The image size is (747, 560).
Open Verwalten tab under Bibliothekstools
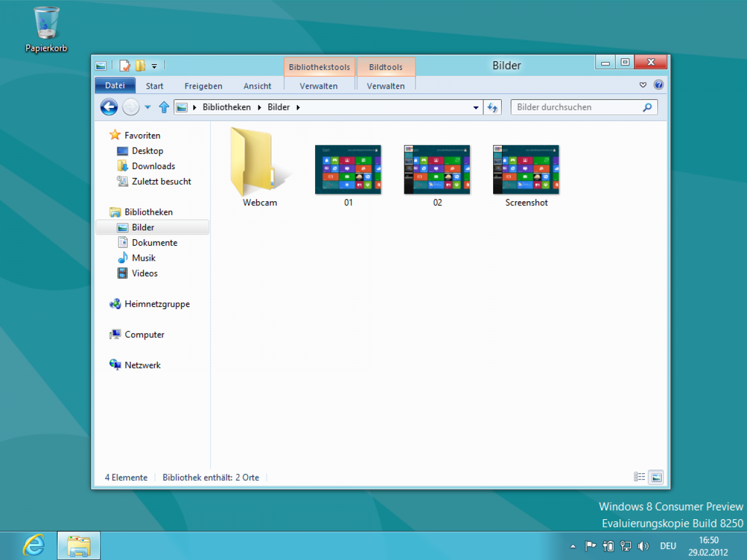[319, 86]
